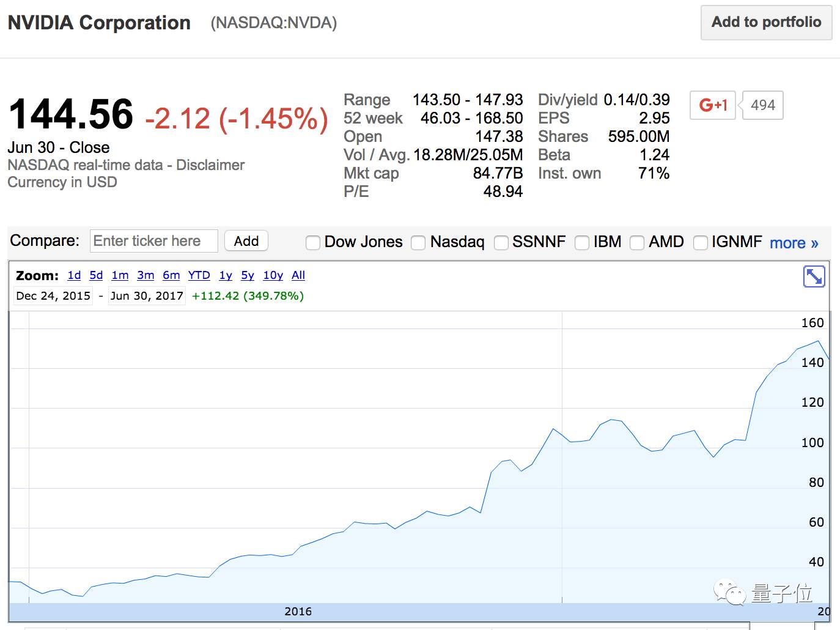840x630 pixels.
Task: Tick the IBM comparison checkbox
Action: point(582,243)
